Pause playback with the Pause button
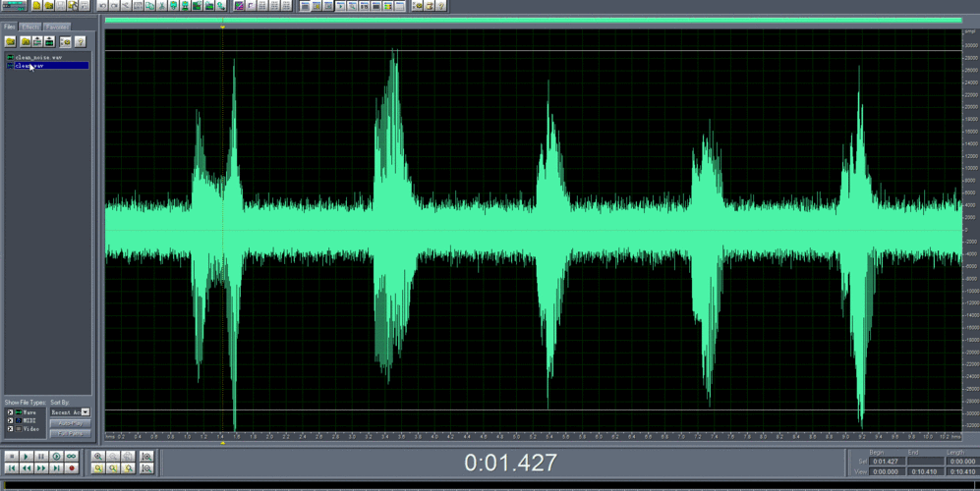This screenshot has width=980, height=491. [x=41, y=457]
